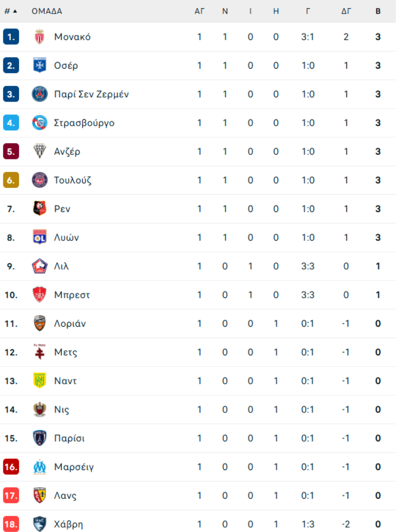
Task: Click the Marseille OM logo
Action: coord(40,467)
